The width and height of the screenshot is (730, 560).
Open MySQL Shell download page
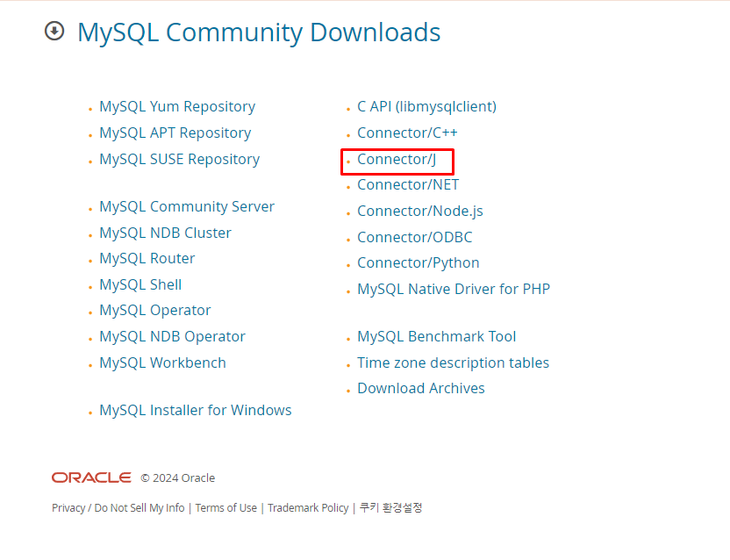pyautogui.click(x=140, y=284)
